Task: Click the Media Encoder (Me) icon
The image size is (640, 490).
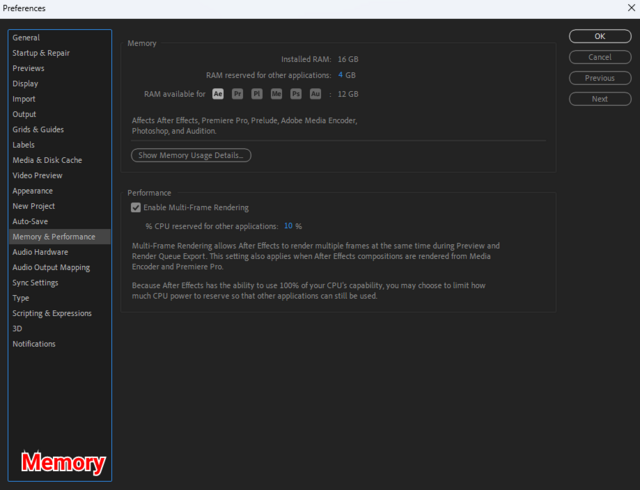Action: point(276,94)
